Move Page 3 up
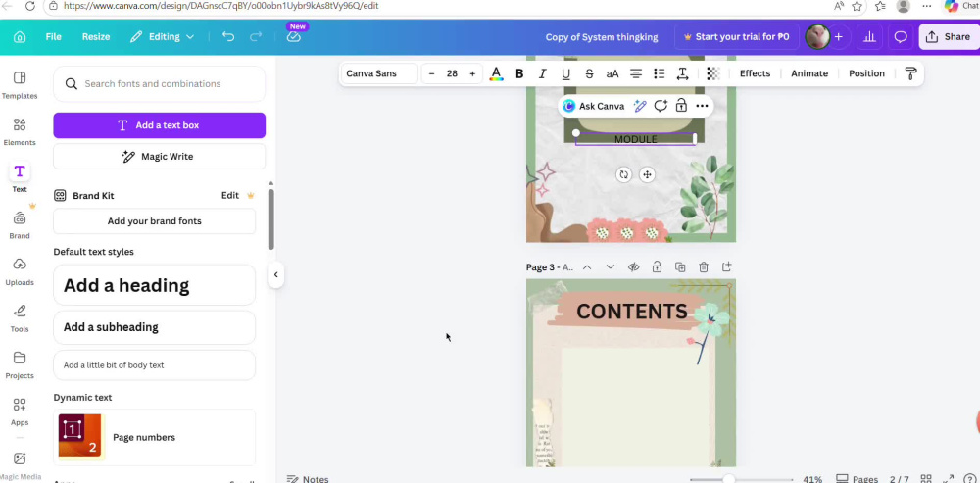980x483 pixels. [587, 267]
